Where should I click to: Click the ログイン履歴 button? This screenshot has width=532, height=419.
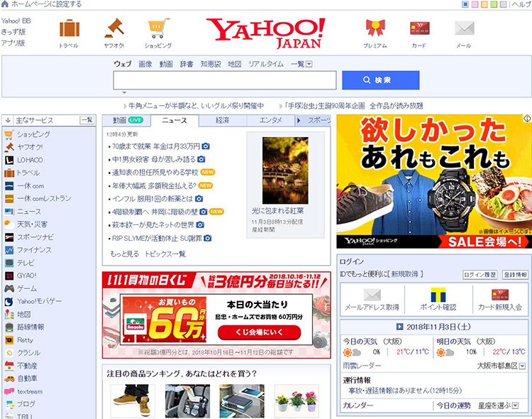(480, 275)
